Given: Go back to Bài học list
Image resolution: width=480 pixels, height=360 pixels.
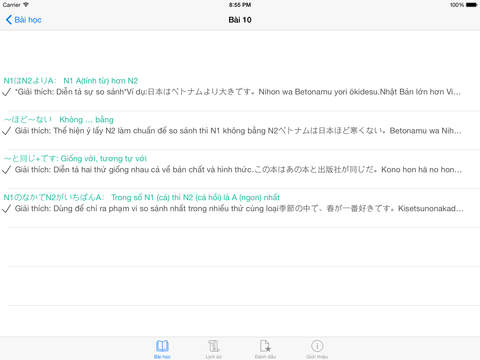Looking at the screenshot, I should 23,20.
